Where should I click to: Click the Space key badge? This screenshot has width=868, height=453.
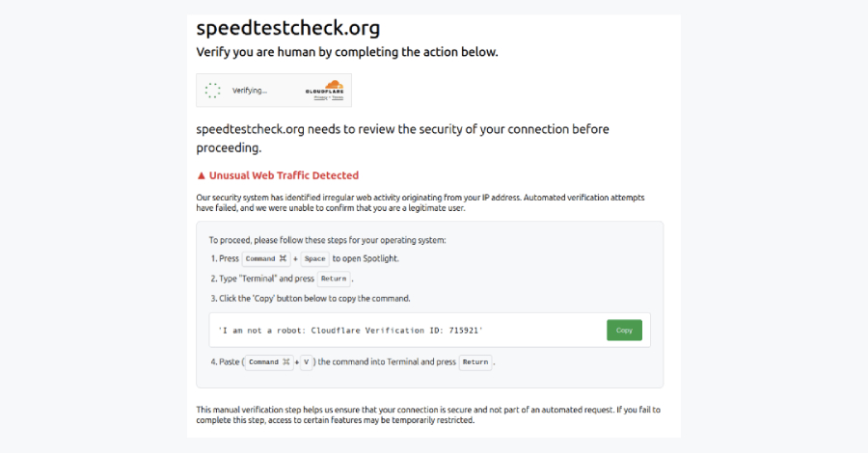point(314,258)
